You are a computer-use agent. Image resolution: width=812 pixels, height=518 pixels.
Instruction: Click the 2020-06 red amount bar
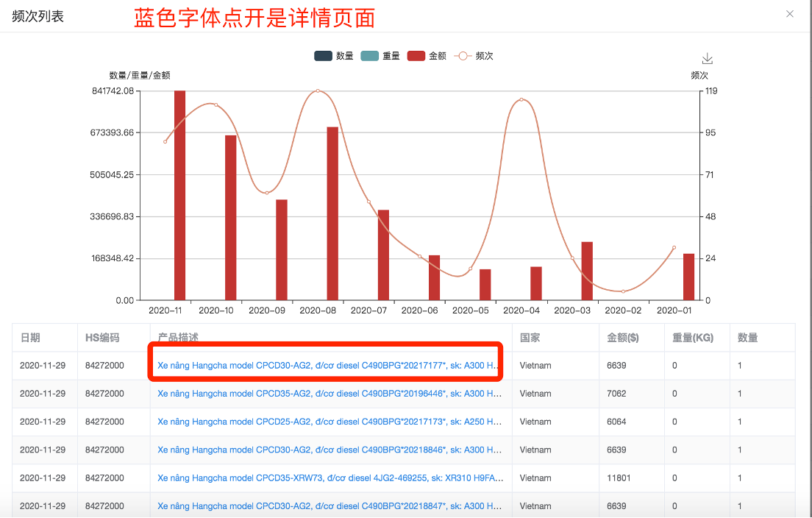coord(434,277)
